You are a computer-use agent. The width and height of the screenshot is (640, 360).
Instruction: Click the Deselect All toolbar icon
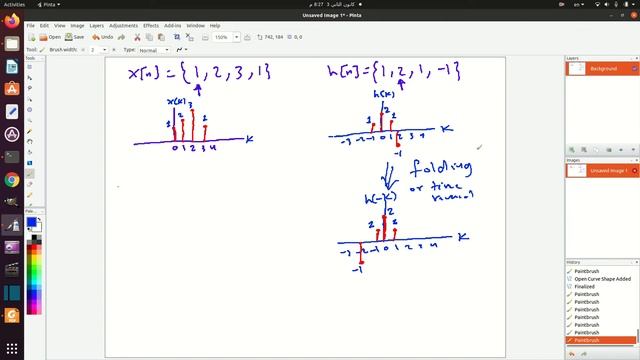point(189,37)
